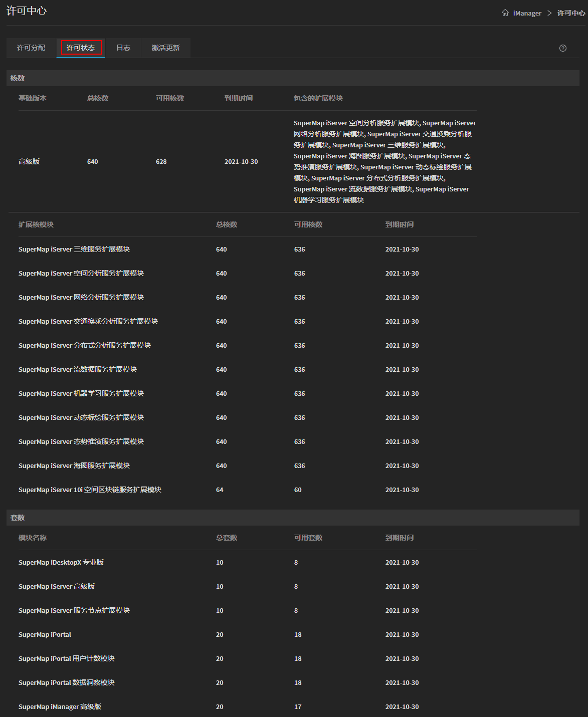Click the 包含的扩展模块 column header
Viewport: 588px width, 717px height.
tap(318, 98)
